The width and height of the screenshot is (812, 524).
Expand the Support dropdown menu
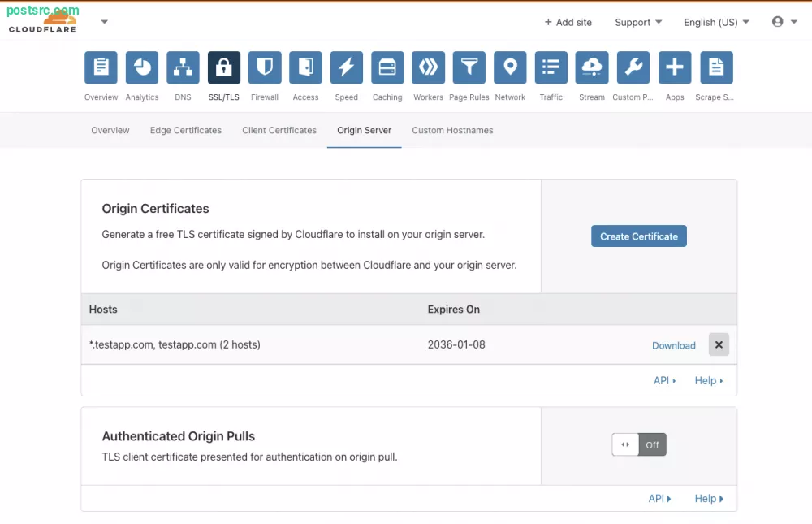(638, 22)
